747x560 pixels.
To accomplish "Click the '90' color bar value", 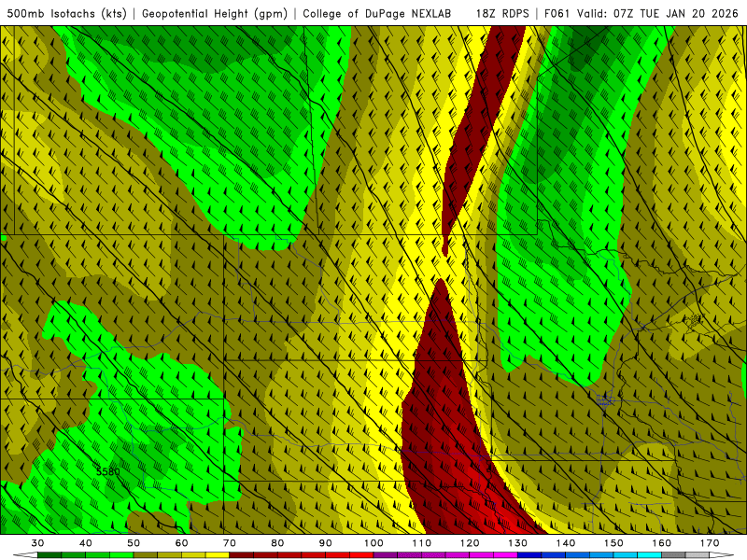I will coord(325,543).
